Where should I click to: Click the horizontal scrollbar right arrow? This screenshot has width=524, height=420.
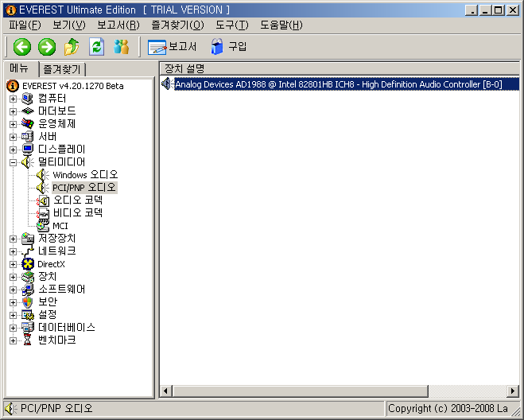tap(513, 391)
